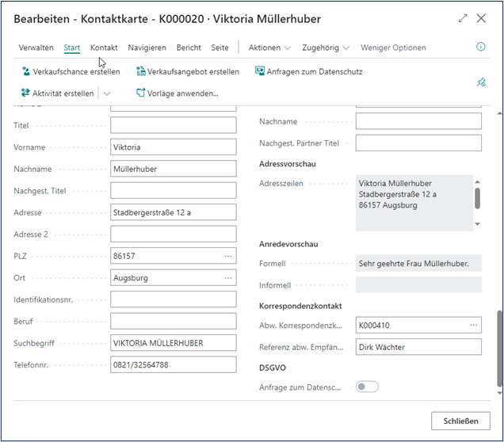This screenshot has height=442, width=504.
Task: Toggle the Anfrage zum Datenschutz switch
Action: (367, 387)
